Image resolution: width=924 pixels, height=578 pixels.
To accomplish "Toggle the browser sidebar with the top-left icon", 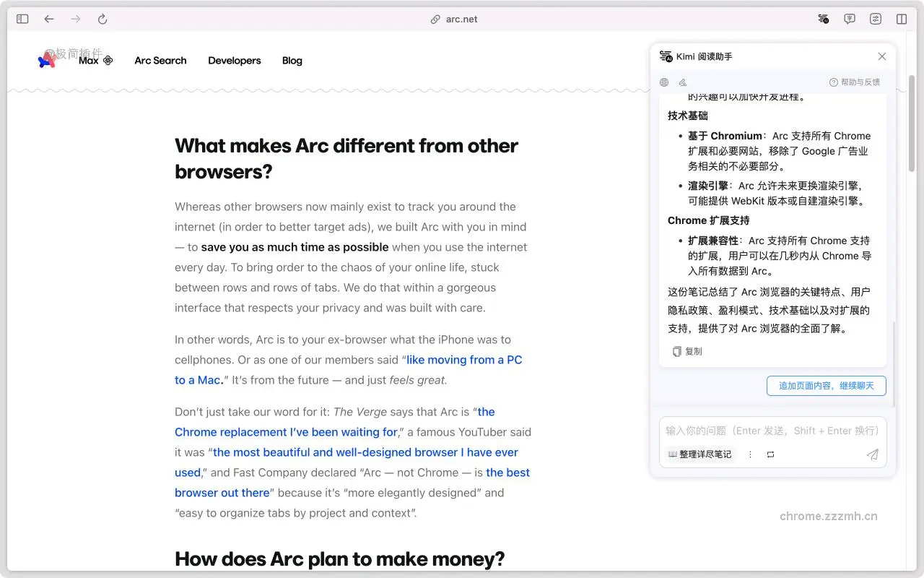I will (22, 18).
